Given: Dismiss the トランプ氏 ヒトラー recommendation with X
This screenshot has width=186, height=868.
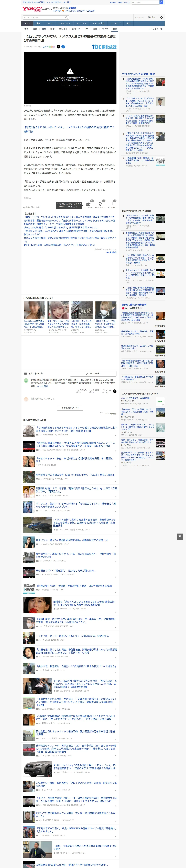Looking at the screenshot, I should [116, 643].
